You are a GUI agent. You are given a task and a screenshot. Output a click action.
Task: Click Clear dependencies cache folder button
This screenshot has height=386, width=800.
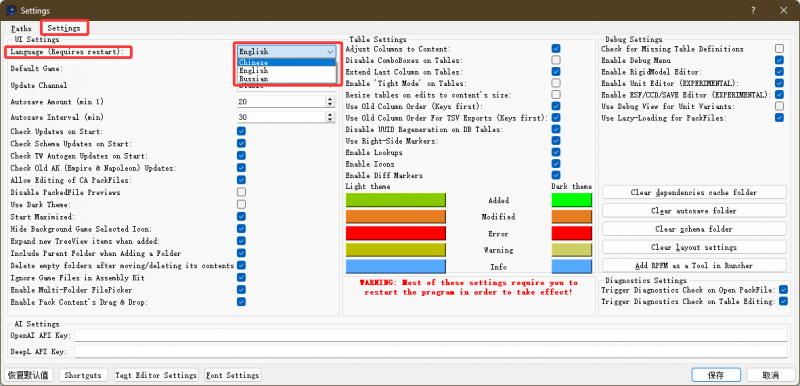point(694,192)
